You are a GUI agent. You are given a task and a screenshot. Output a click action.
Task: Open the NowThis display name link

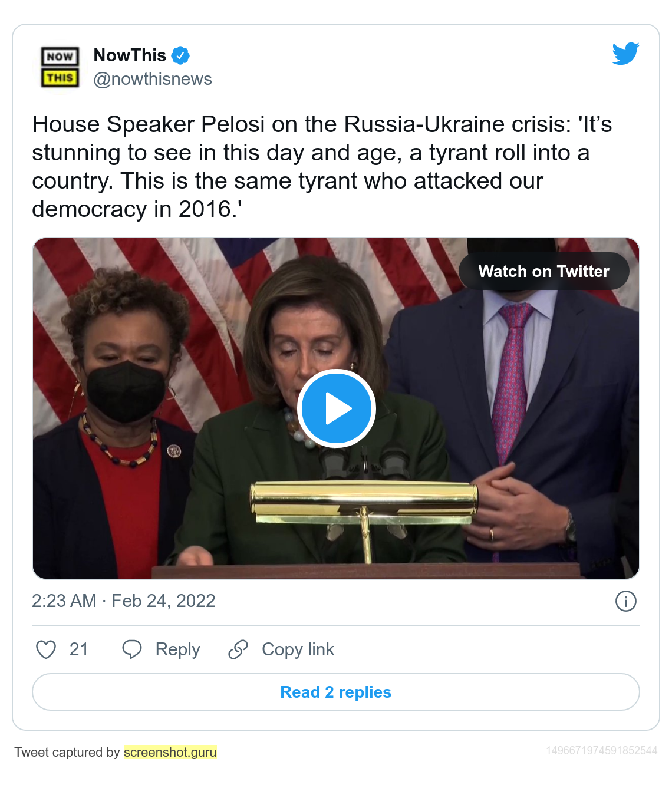(x=130, y=55)
